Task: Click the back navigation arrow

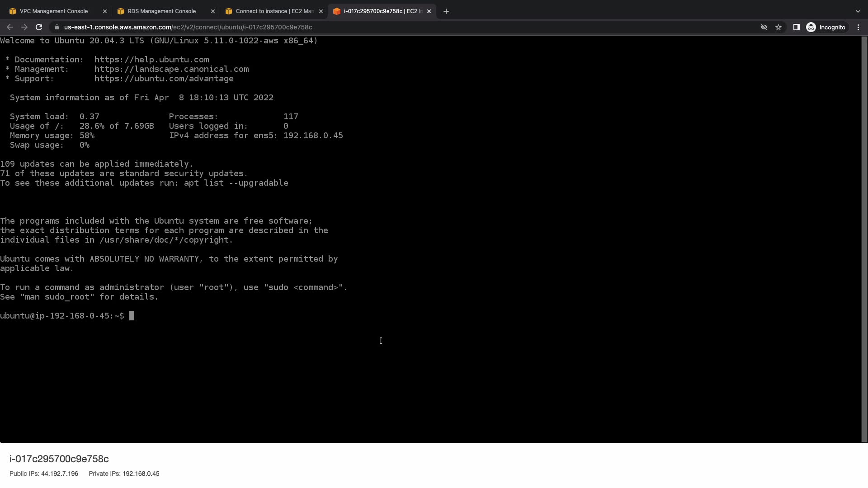Action: click(10, 27)
